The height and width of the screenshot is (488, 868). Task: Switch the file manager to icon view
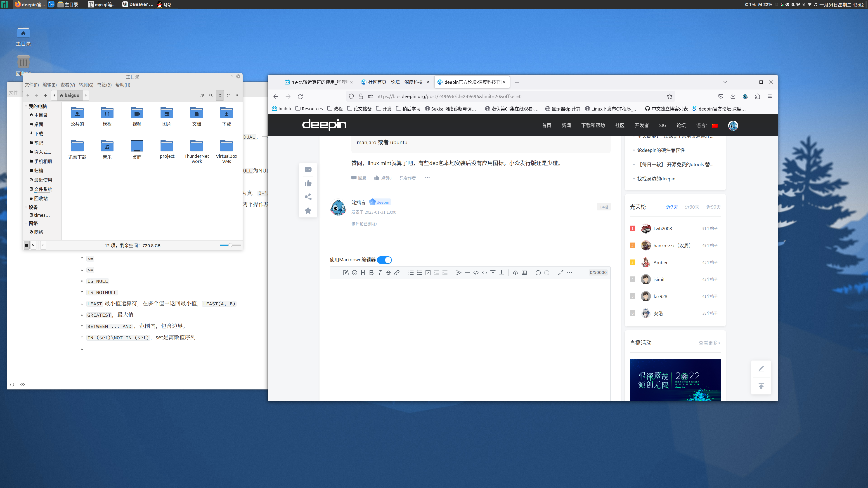(x=220, y=95)
